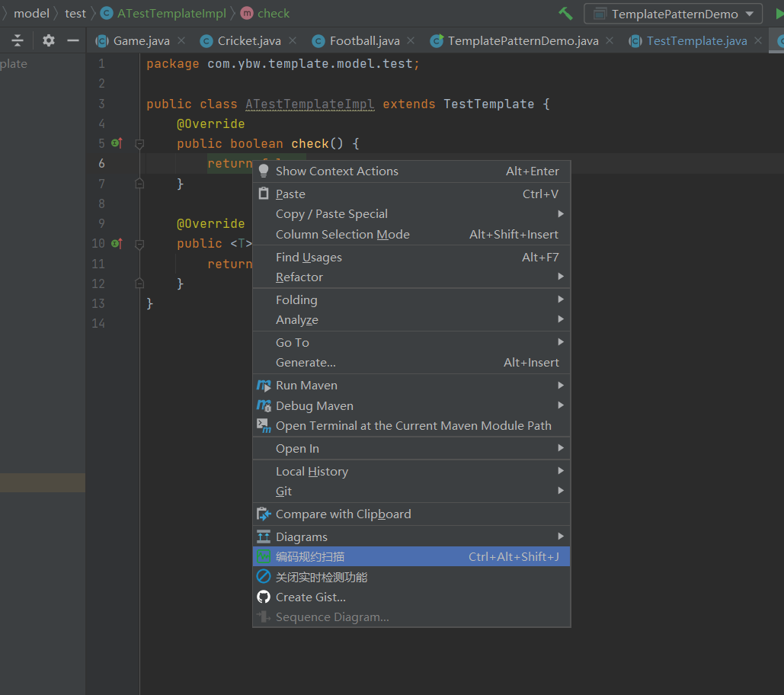784x695 pixels.
Task: Enable Column Selection Mode
Action: coord(411,235)
